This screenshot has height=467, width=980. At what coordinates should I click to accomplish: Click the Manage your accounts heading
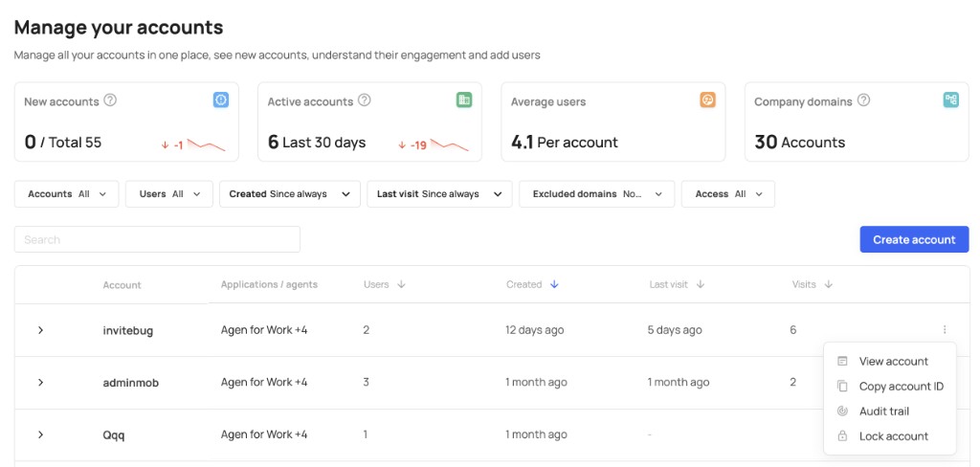(119, 28)
